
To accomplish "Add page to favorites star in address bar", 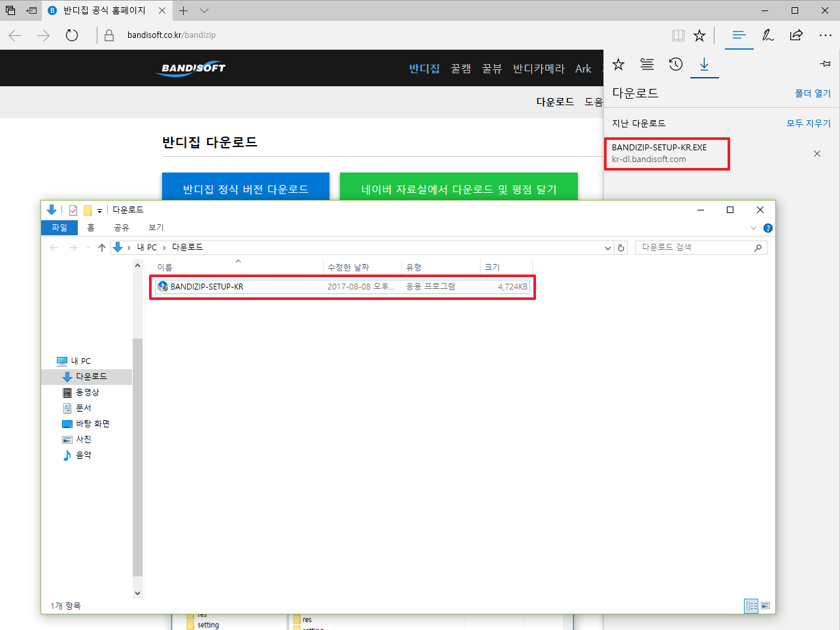I will pyautogui.click(x=699, y=35).
